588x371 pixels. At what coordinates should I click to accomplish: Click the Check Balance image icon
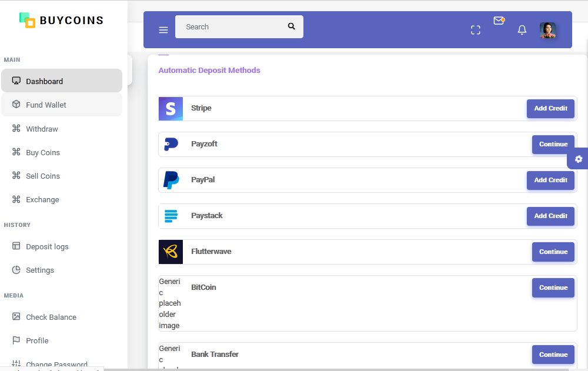point(16,316)
